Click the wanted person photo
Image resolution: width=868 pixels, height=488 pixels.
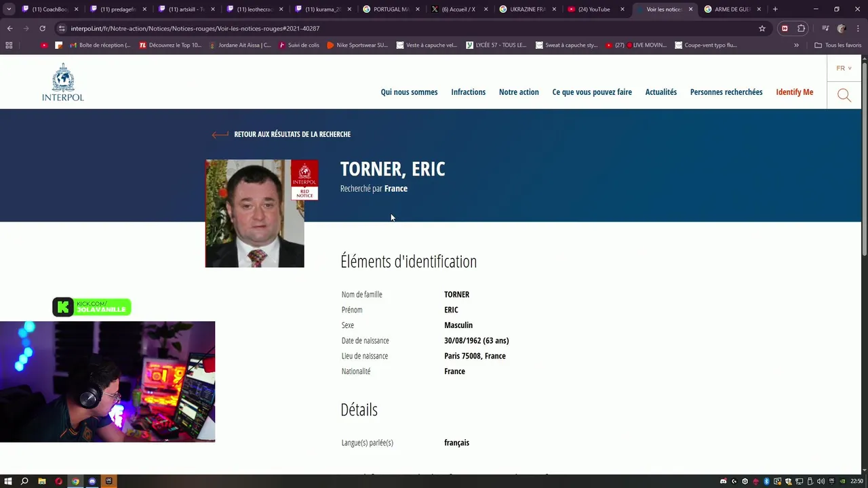[255, 213]
